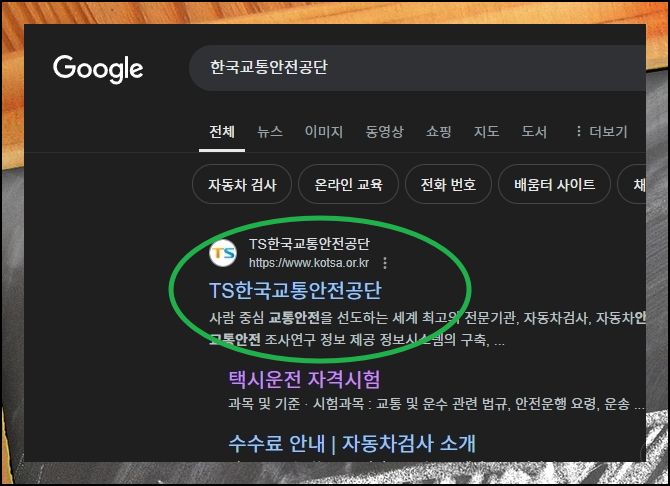The width and height of the screenshot is (670, 486).
Task: Click the TS한국교통안전공단 site name above the URL
Action: pyautogui.click(x=309, y=244)
